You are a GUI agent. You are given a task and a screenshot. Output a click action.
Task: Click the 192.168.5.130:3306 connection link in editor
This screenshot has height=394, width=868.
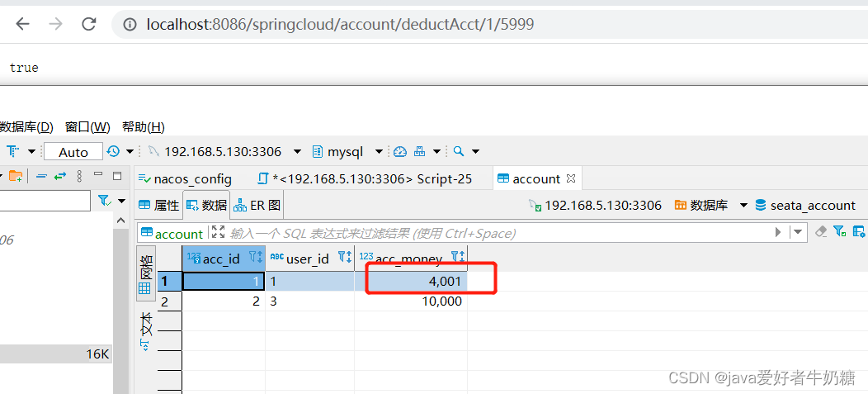[596, 206]
